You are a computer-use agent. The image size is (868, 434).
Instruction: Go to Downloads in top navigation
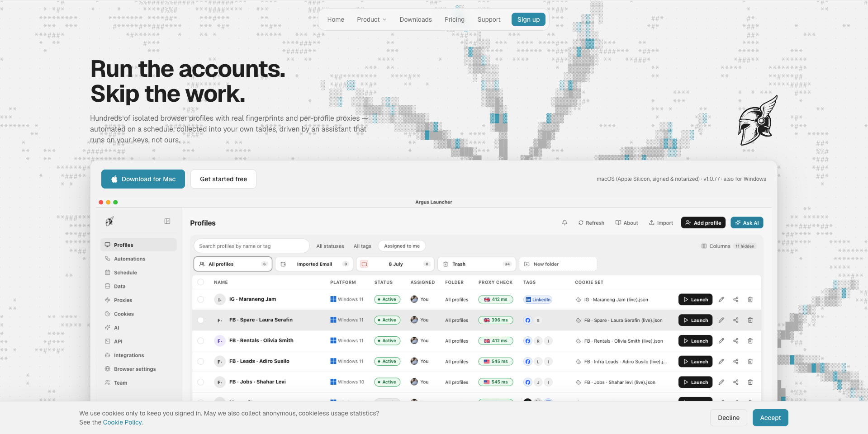click(x=416, y=19)
